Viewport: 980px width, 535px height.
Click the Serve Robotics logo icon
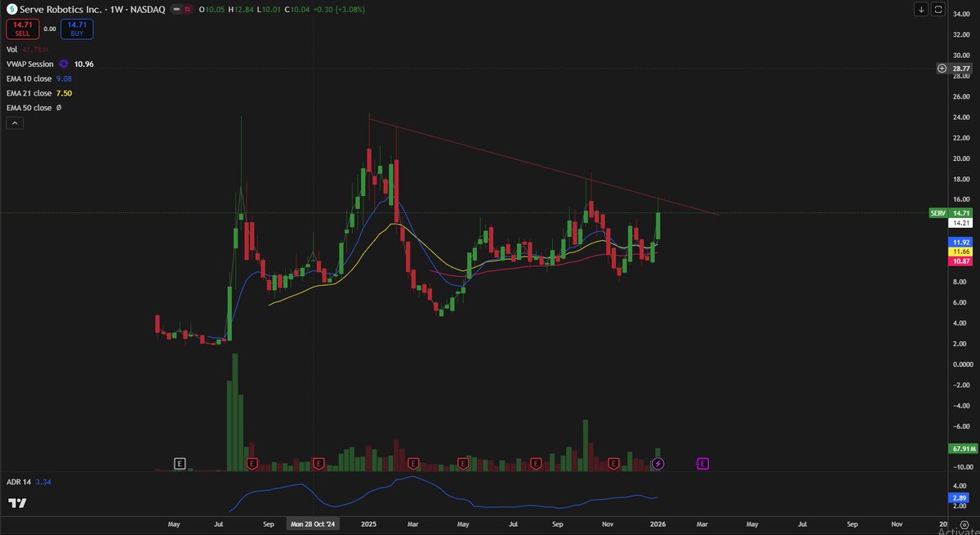11,9
